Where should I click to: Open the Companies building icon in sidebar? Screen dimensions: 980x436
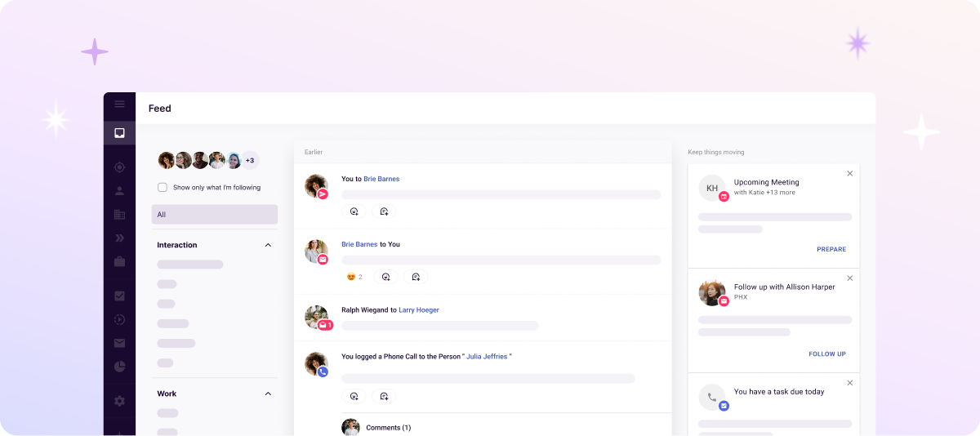pos(119,215)
